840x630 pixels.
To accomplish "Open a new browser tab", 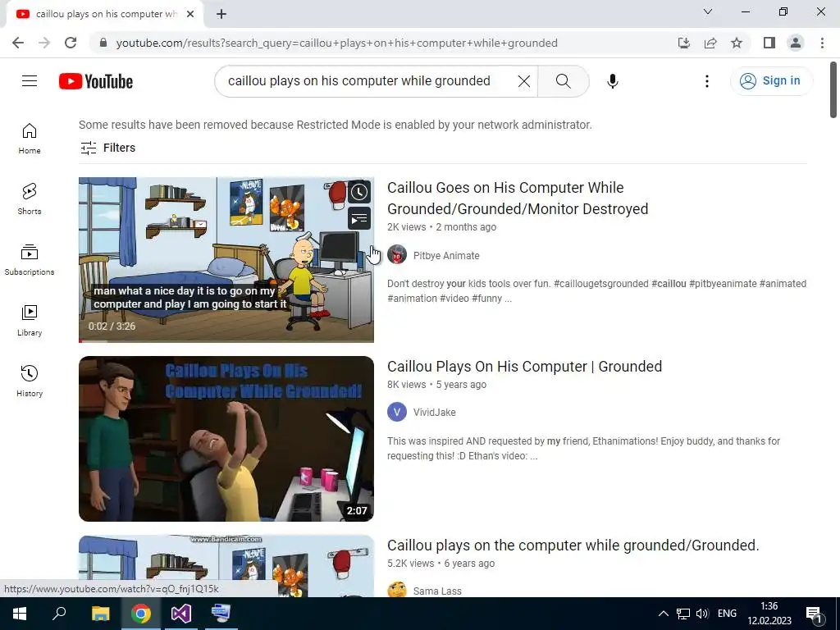I will tap(221, 14).
